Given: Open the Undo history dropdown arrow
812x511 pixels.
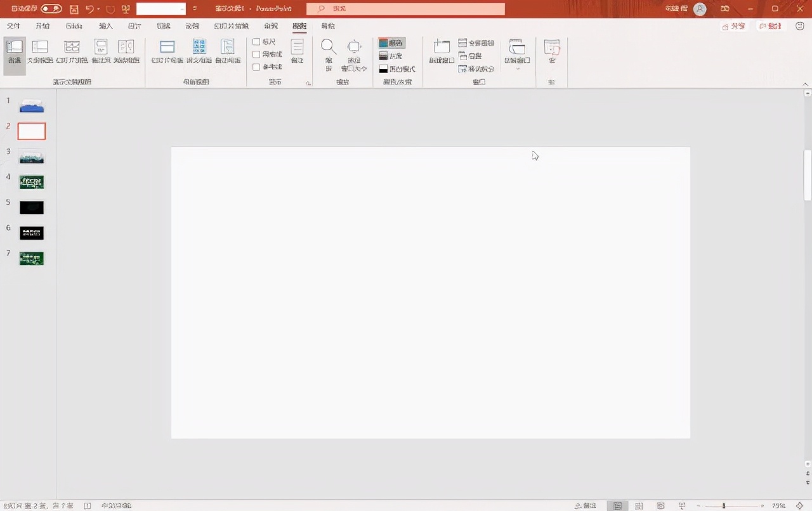Looking at the screenshot, I should tap(98, 9).
